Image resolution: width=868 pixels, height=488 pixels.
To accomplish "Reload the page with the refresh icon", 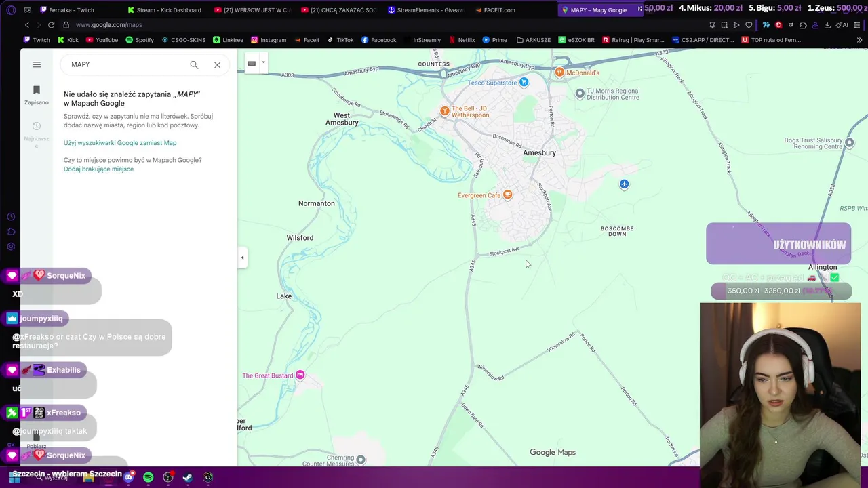I will click(52, 25).
